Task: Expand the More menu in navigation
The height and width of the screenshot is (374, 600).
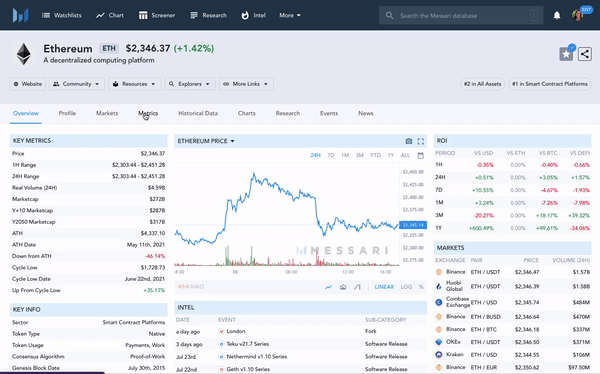Action: [x=290, y=15]
